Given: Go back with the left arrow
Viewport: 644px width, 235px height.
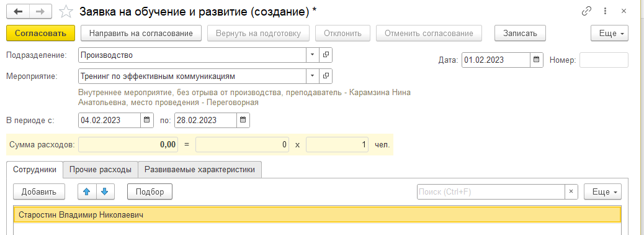Looking at the screenshot, I should tap(18, 11).
